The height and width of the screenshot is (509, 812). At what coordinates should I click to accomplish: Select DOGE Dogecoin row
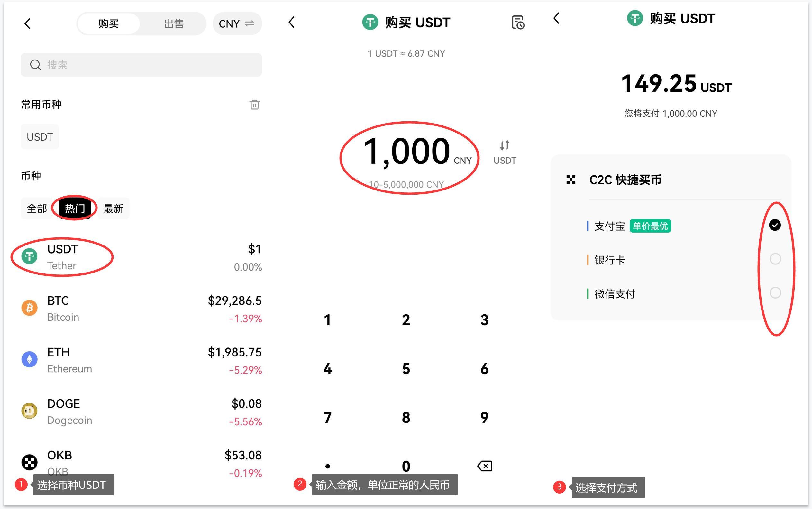point(141,412)
